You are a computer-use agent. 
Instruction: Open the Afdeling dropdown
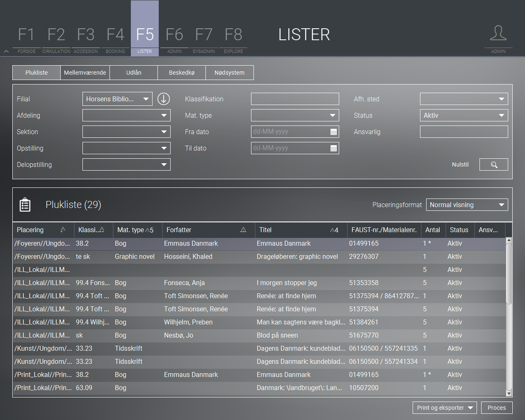tap(126, 115)
